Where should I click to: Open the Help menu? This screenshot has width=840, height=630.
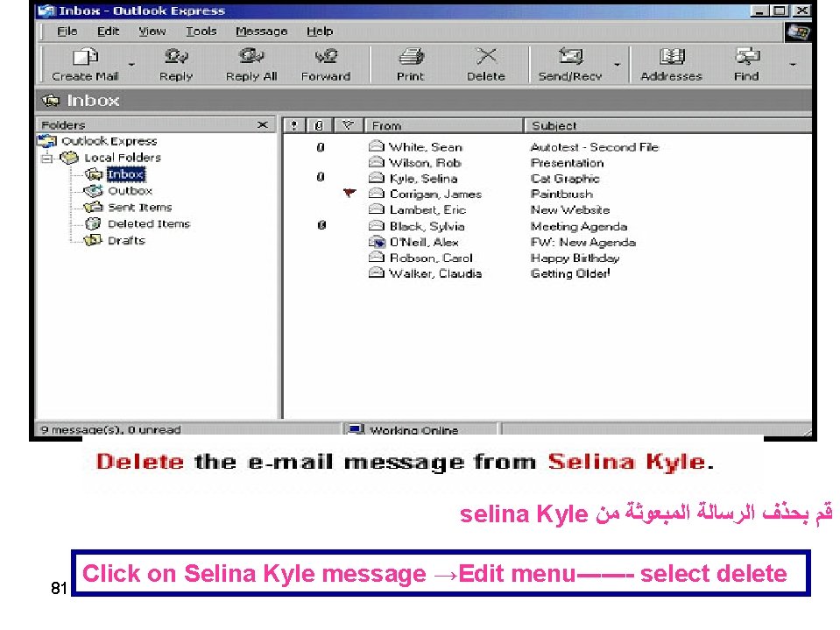click(320, 32)
